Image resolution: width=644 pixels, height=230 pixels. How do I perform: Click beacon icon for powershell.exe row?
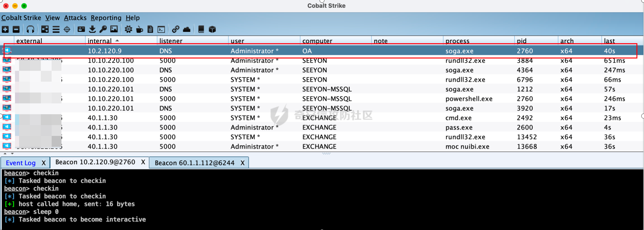[7, 99]
